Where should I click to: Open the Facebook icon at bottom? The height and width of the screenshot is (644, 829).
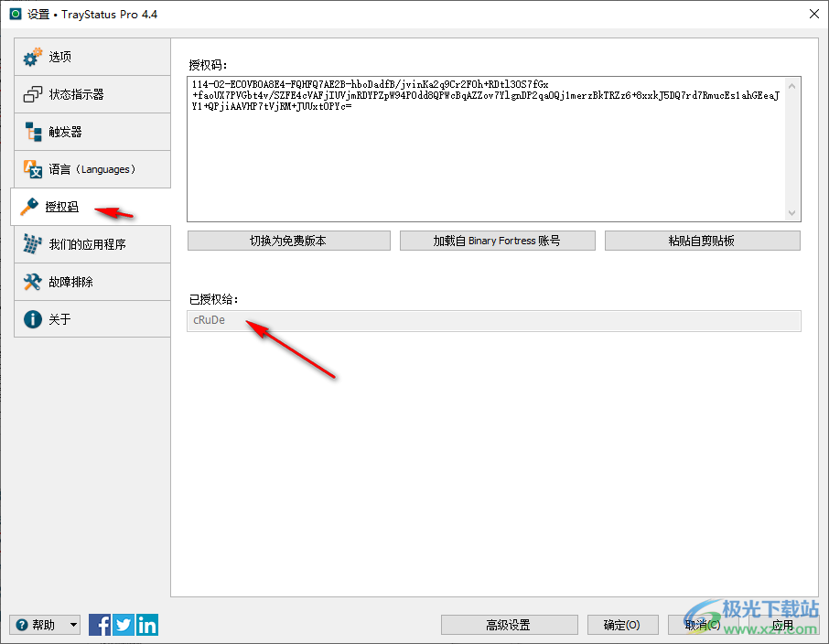point(99,624)
